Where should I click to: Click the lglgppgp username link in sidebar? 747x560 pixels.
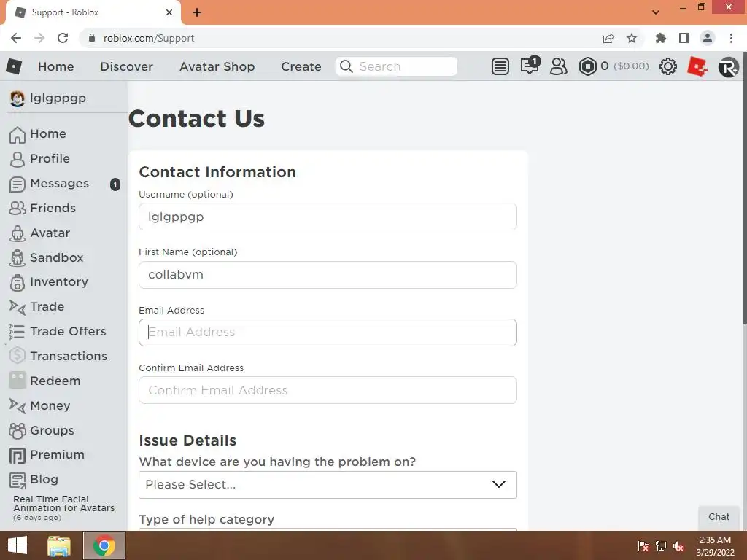58,98
